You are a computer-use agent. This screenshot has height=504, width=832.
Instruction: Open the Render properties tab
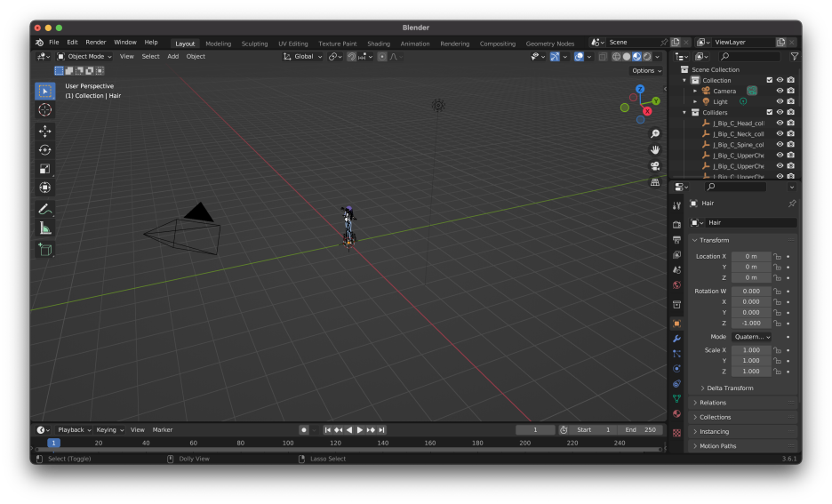point(676,225)
